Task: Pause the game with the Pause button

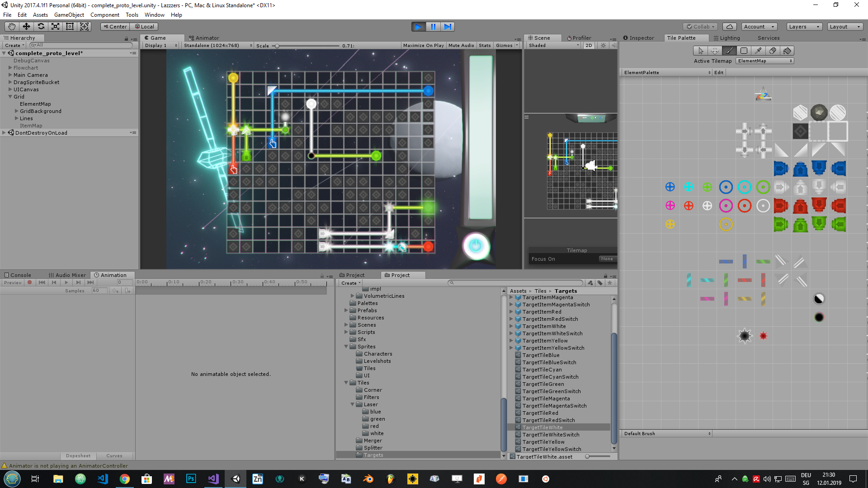Action: click(433, 27)
